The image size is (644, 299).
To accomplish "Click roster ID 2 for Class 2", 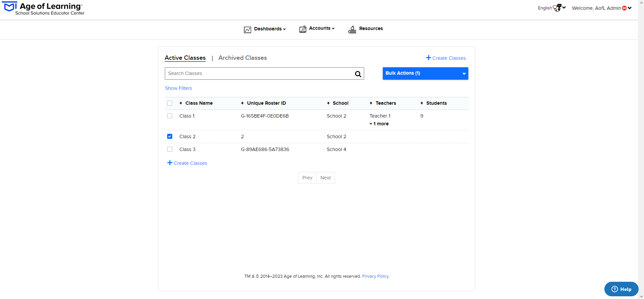I will [242, 136].
